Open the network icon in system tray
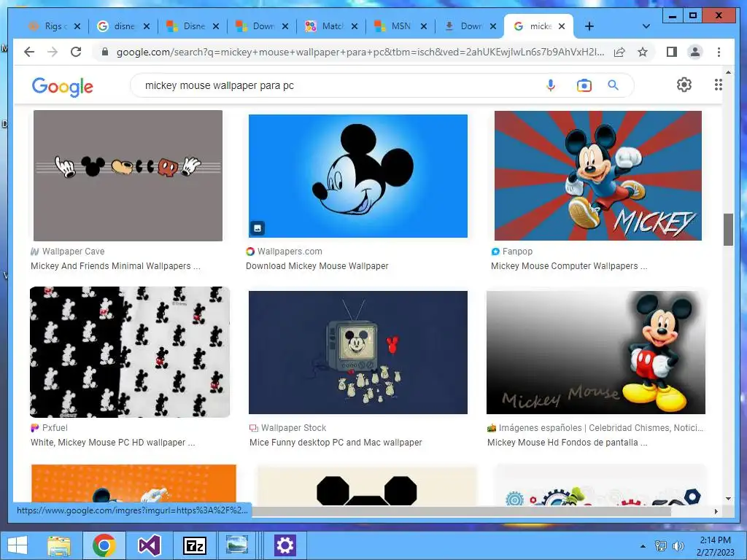Image resolution: width=747 pixels, height=560 pixels. pos(661,546)
